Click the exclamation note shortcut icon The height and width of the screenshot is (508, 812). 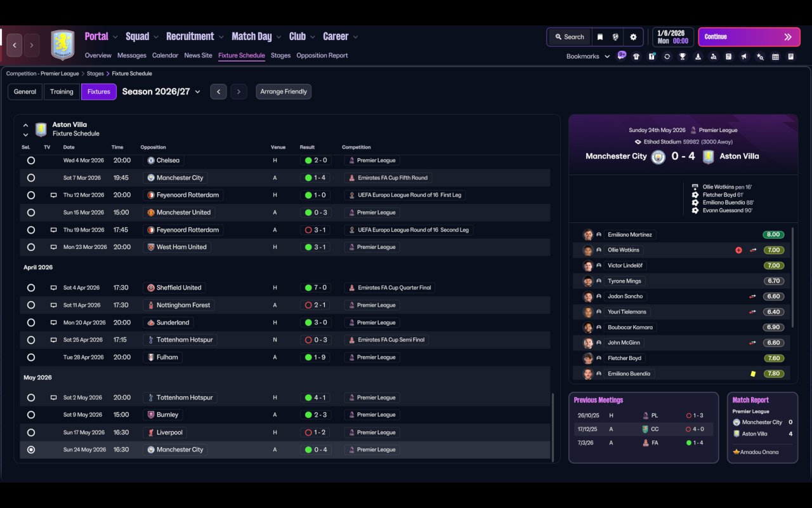pyautogui.click(x=652, y=57)
